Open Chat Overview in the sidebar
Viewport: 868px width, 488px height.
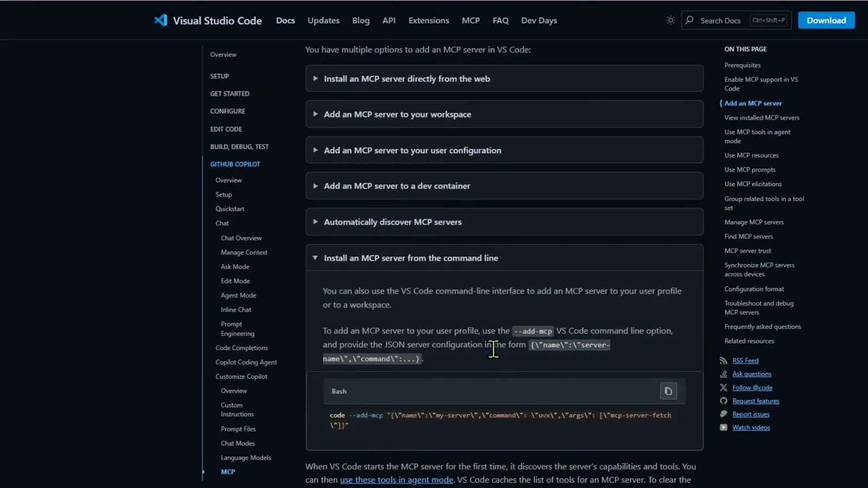click(241, 238)
